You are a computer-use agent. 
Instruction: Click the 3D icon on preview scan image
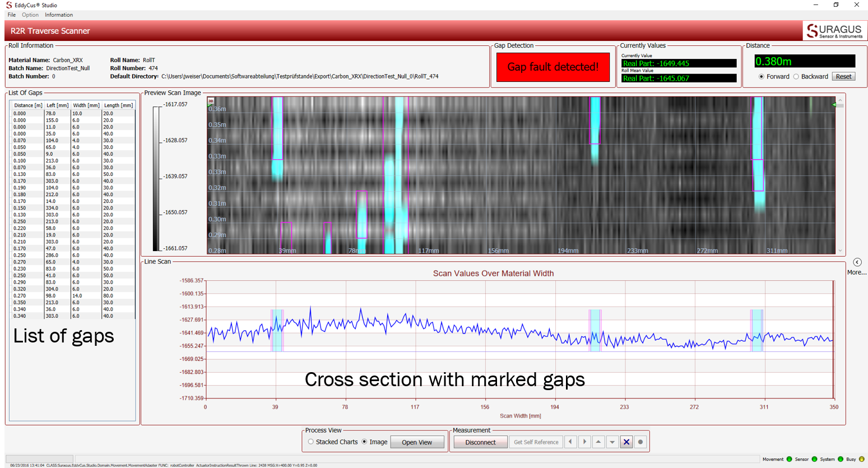tap(211, 101)
